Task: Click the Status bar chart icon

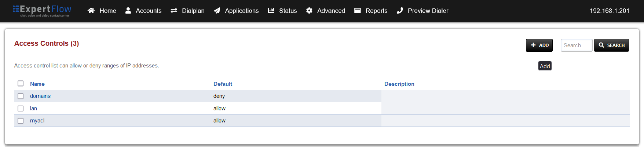Action: (271, 11)
